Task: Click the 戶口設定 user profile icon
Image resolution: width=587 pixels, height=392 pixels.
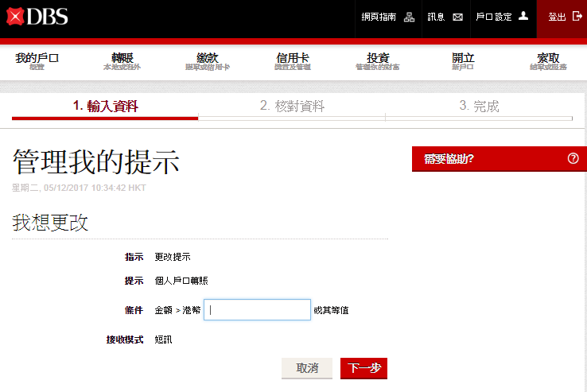Action: [x=523, y=16]
